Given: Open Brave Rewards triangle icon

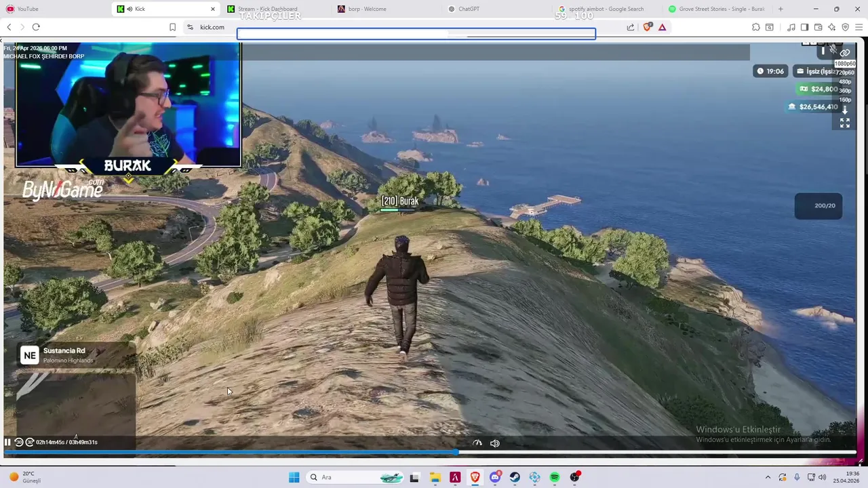Looking at the screenshot, I should [x=662, y=27].
